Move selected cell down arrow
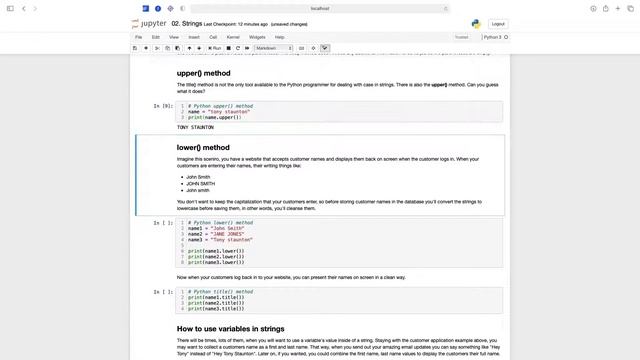Screen dimensions: 640x360 199,48
